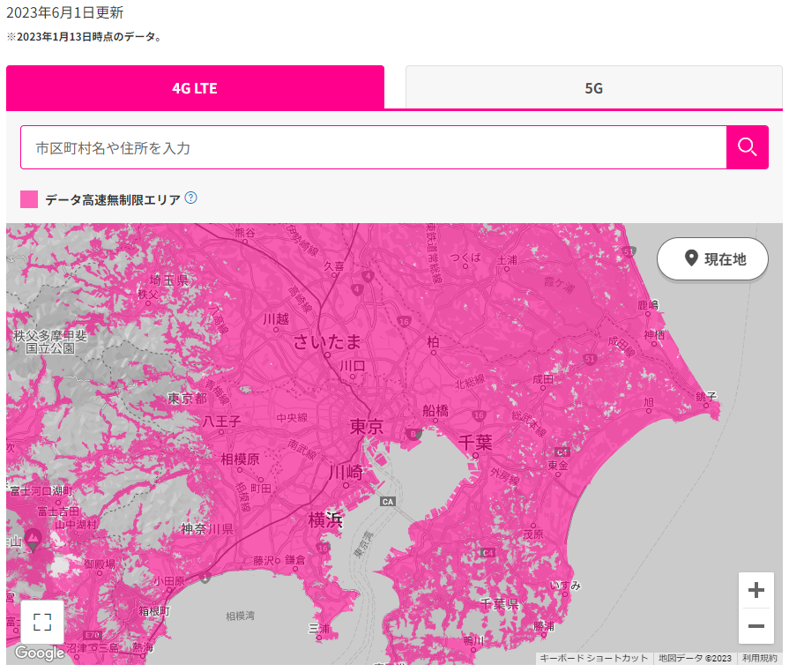The image size is (789, 672).
Task: Click the 柏 label on the map
Action: 433,342
